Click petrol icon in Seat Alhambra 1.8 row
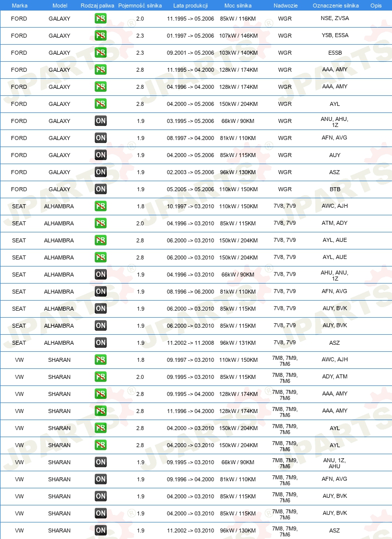This screenshot has width=392, height=539. (x=101, y=206)
